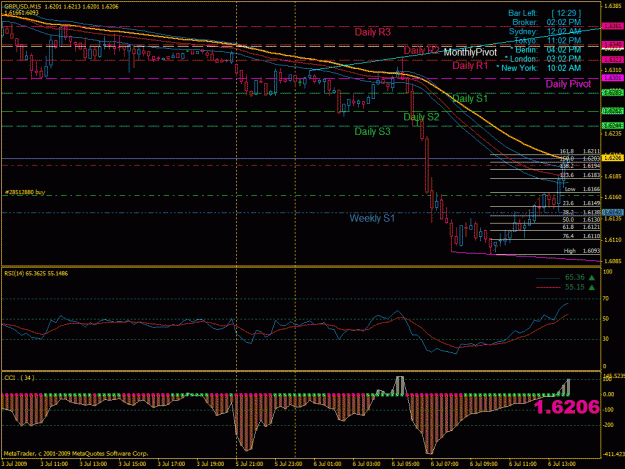This screenshot has height=469, width=625.
Task: Click the Berlin time 04:02 PM
Action: coord(564,50)
